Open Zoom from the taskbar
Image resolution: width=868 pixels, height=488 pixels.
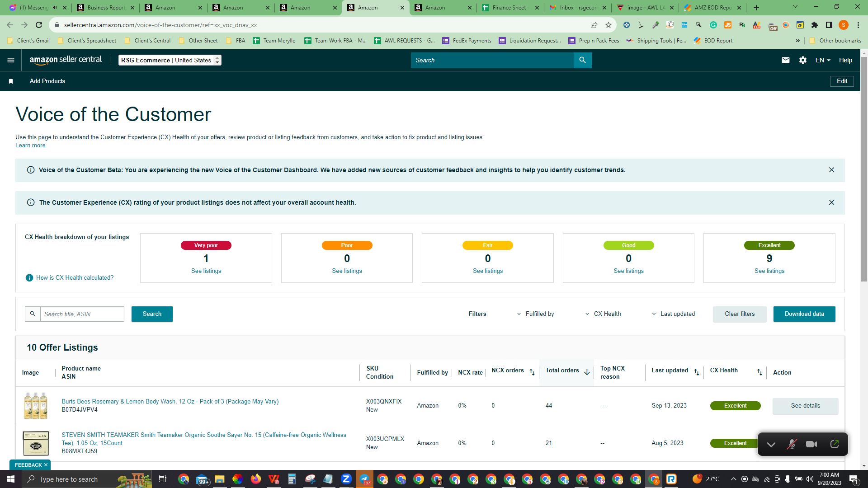tap(346, 479)
